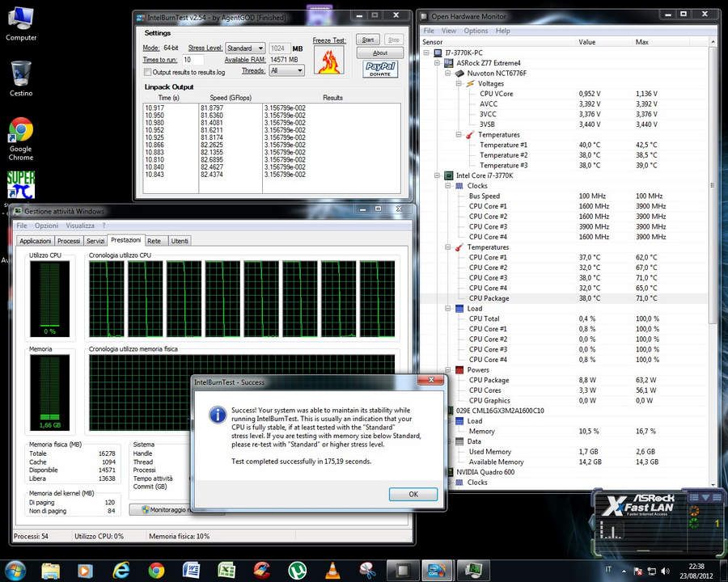728x582 pixels.
Task: Click the Times to run input field
Action: [193, 60]
